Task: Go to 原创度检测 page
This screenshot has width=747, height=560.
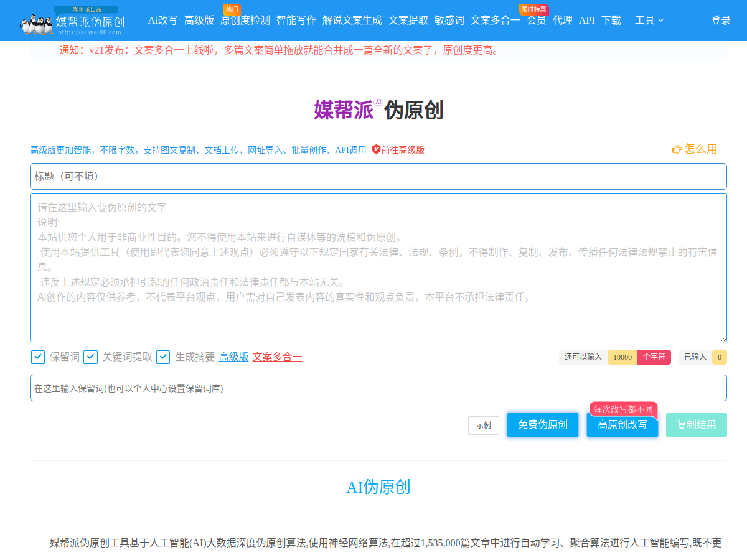Action: tap(245, 21)
